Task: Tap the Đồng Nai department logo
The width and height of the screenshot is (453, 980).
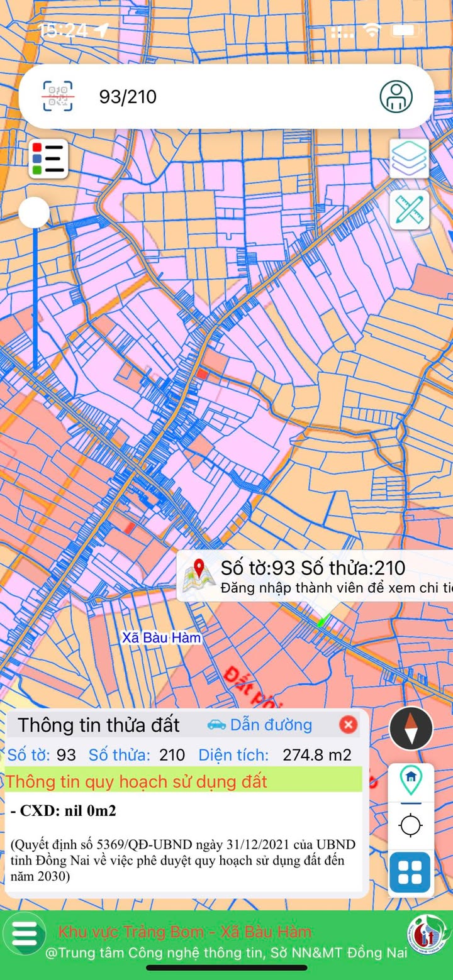Action: (426, 933)
